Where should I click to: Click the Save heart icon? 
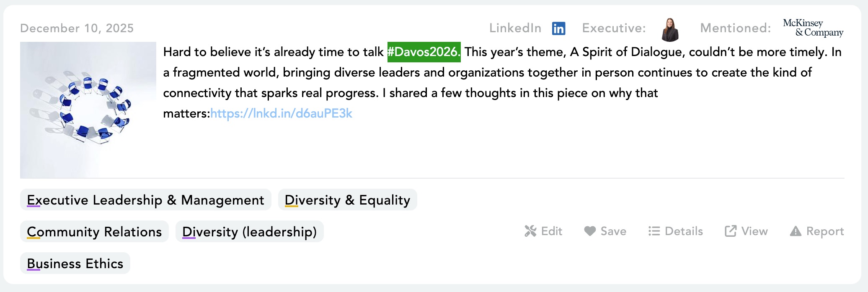(590, 231)
